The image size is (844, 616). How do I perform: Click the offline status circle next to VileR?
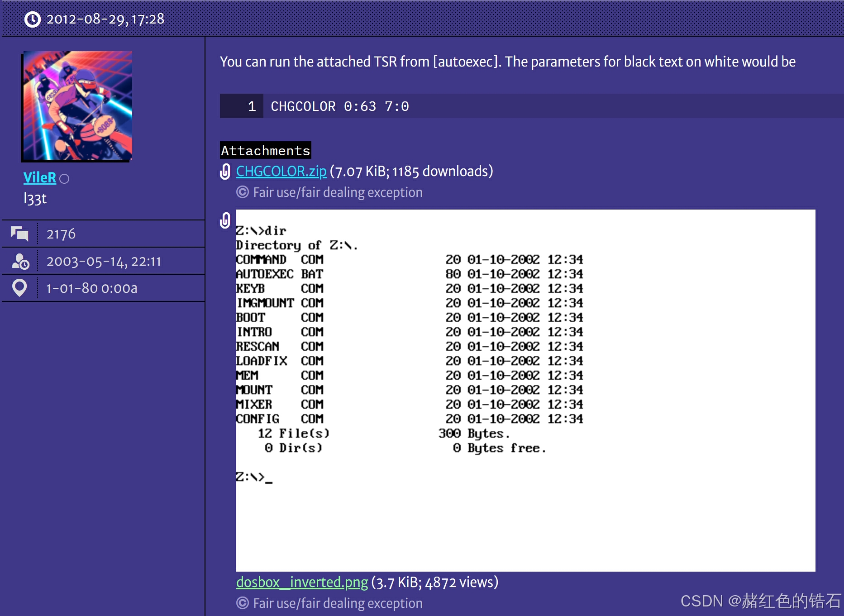click(x=64, y=179)
